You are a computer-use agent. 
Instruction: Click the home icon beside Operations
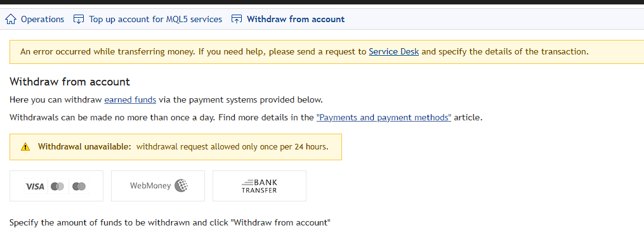[11, 19]
